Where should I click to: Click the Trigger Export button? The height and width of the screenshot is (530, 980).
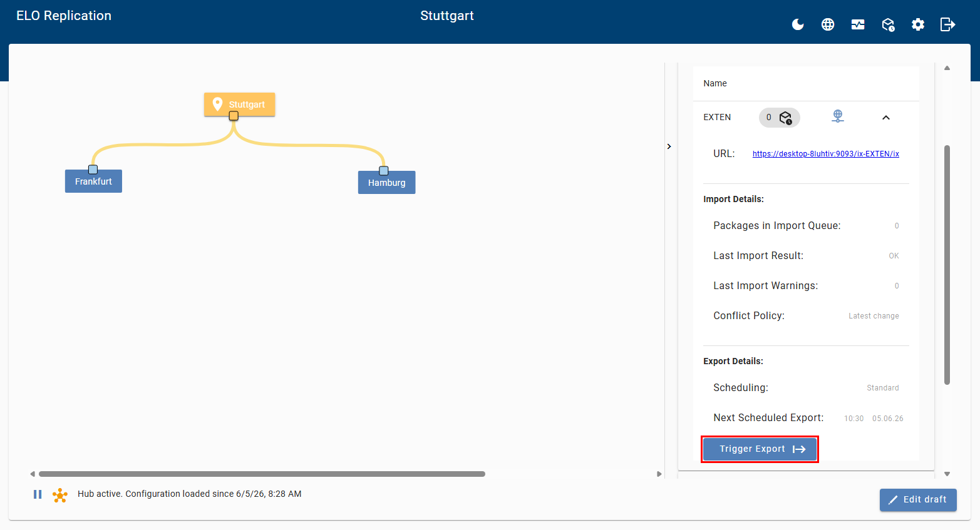coord(760,449)
